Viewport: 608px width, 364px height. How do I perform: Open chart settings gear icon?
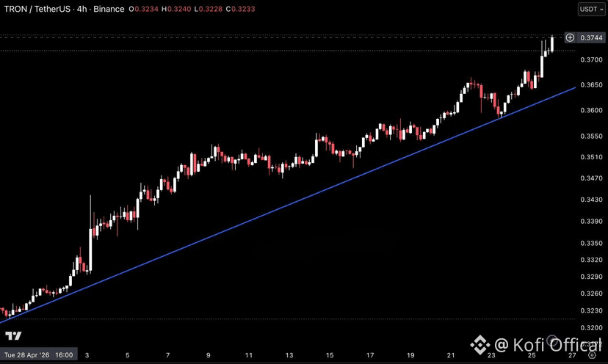592,355
